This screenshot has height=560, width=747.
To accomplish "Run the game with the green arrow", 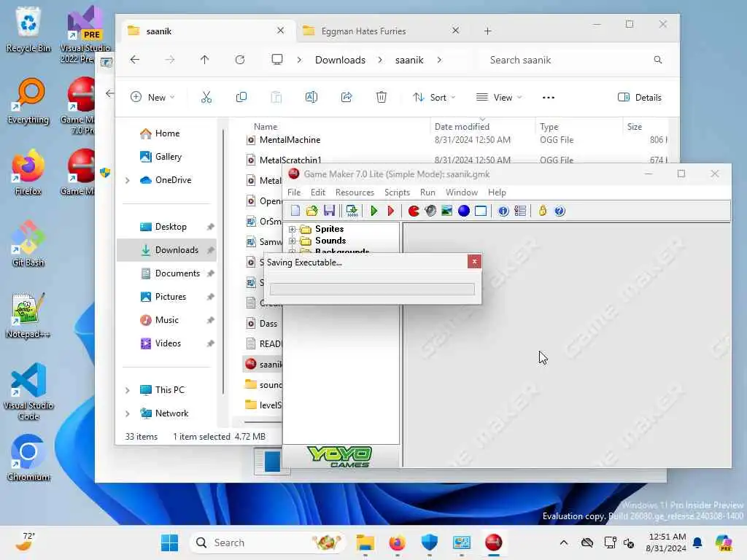I will click(374, 211).
